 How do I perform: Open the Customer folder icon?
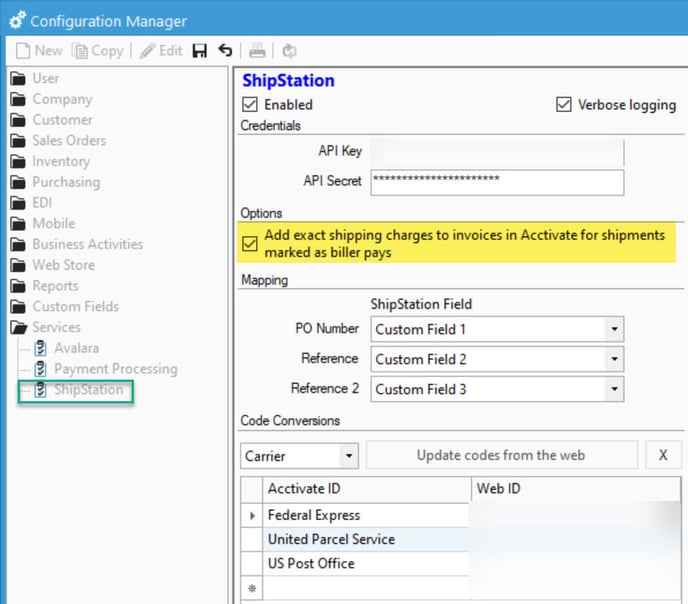18,120
